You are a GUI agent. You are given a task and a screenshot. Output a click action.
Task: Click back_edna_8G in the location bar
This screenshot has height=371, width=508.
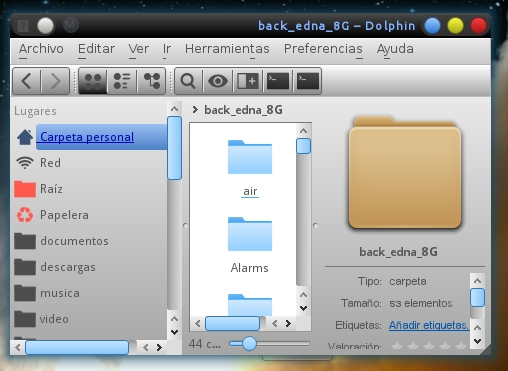[243, 110]
